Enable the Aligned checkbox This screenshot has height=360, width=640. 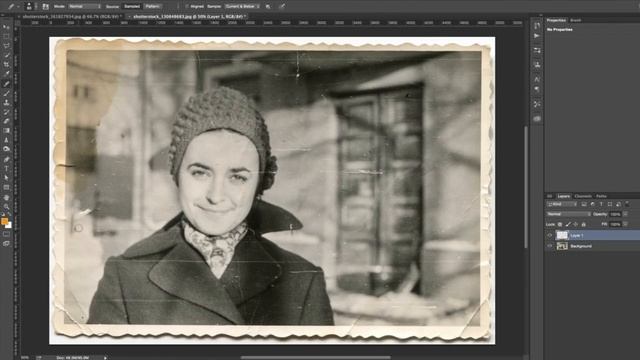pyautogui.click(x=187, y=7)
